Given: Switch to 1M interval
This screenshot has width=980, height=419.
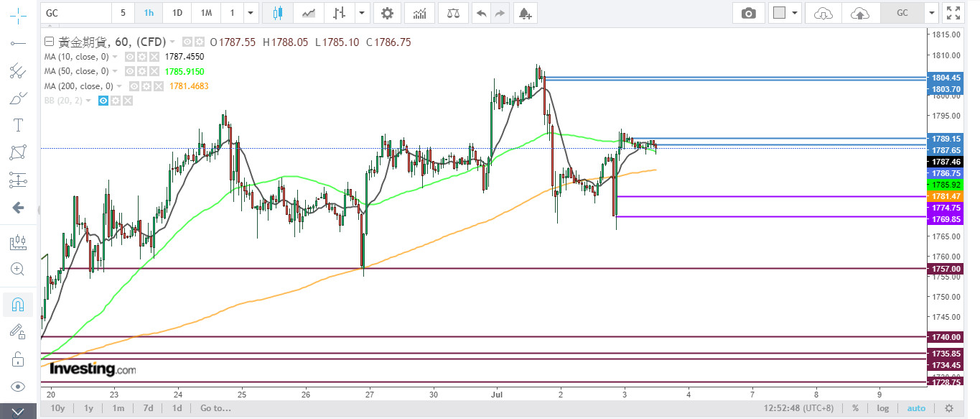Looking at the screenshot, I should [206, 13].
